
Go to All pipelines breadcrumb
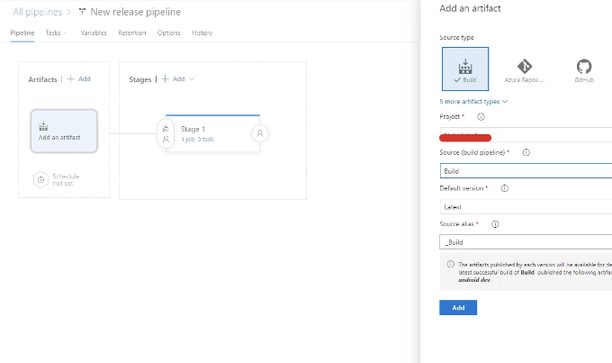pyautogui.click(x=37, y=12)
